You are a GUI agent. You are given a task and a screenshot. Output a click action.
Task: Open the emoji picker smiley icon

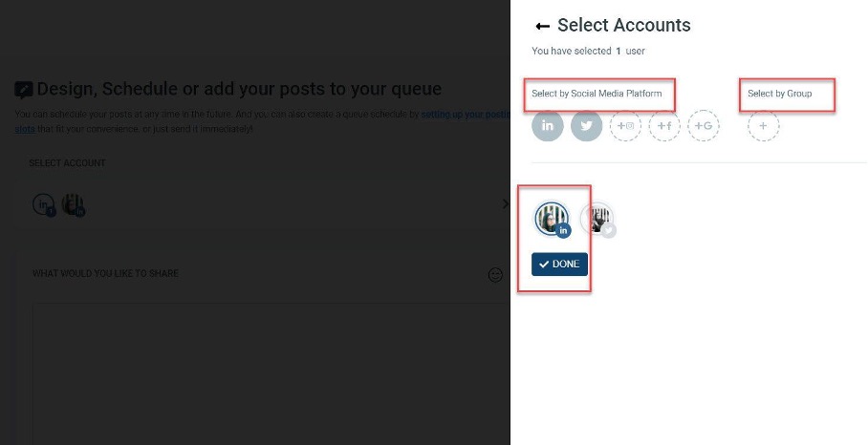pyautogui.click(x=495, y=275)
